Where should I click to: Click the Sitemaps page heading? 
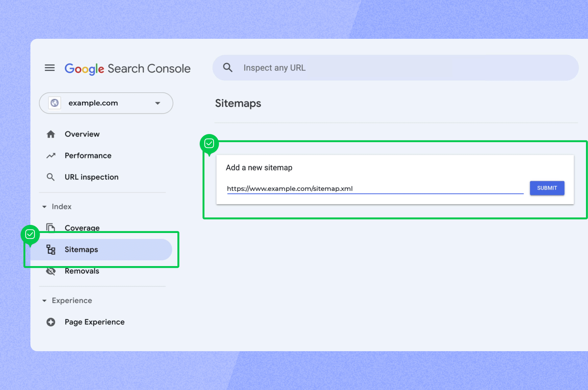coord(238,103)
